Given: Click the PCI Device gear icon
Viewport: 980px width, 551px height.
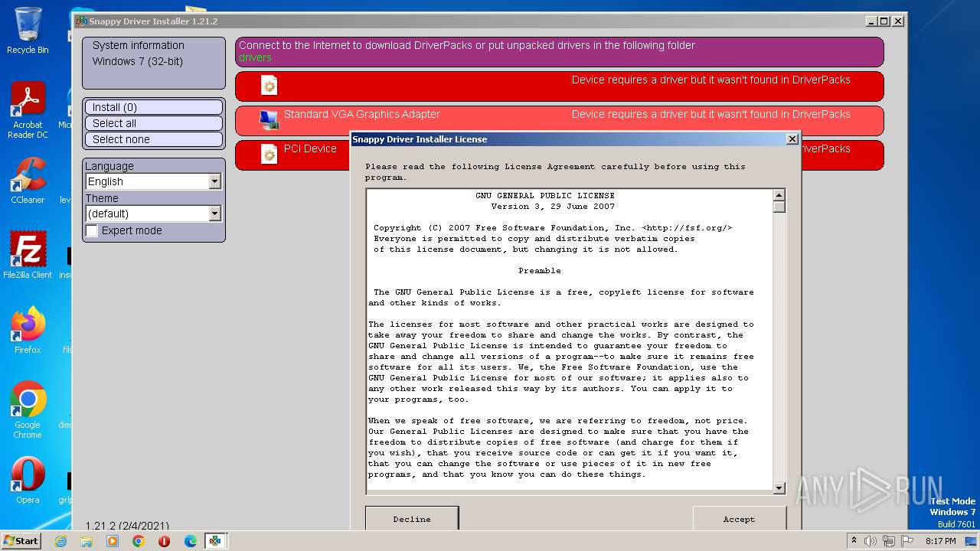Looking at the screenshot, I should (x=269, y=154).
